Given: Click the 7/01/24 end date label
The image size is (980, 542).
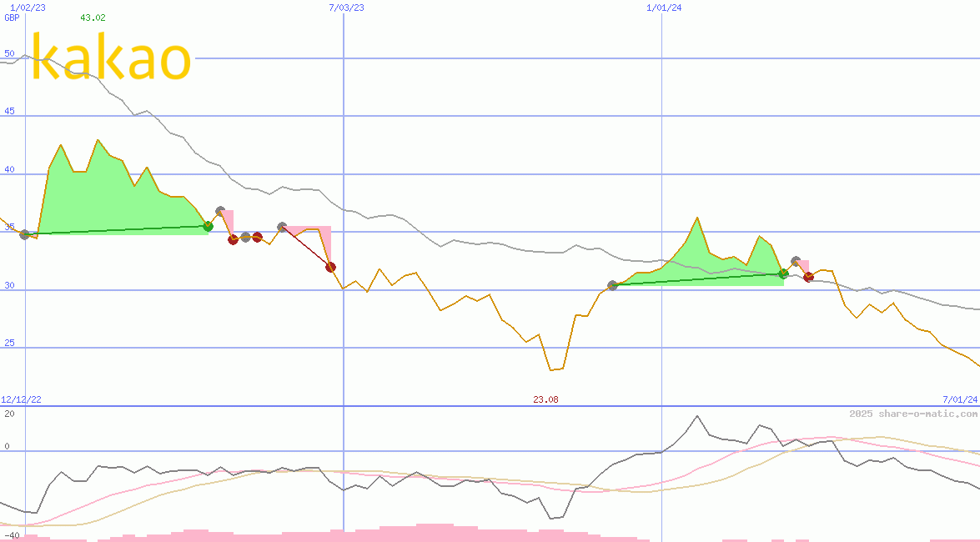Looking at the screenshot, I should pos(959,399).
